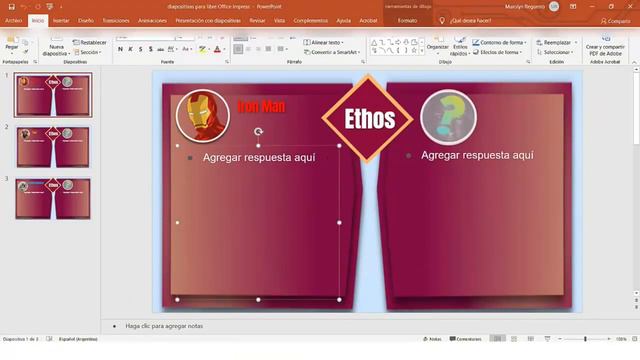Screen dimensions: 640x360
Task: Select the star shape in shapes gallery
Action: (414, 51)
